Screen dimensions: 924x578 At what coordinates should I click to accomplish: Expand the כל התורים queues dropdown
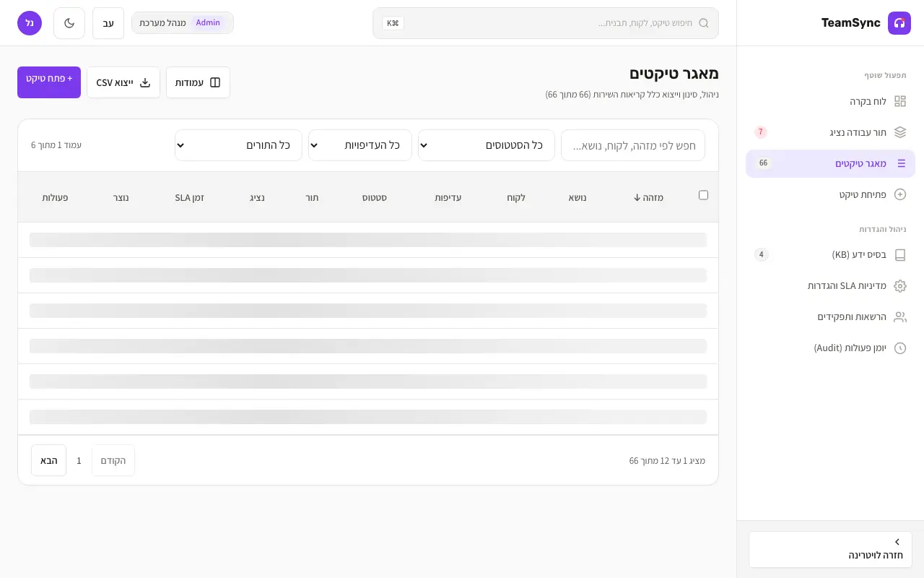tap(238, 145)
